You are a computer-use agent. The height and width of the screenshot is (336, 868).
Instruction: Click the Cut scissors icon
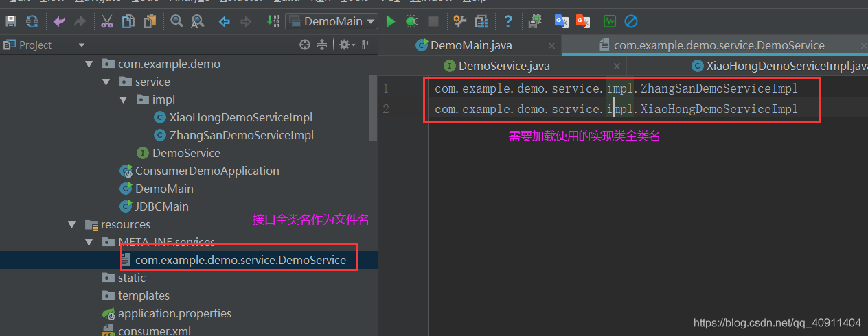coord(107,21)
